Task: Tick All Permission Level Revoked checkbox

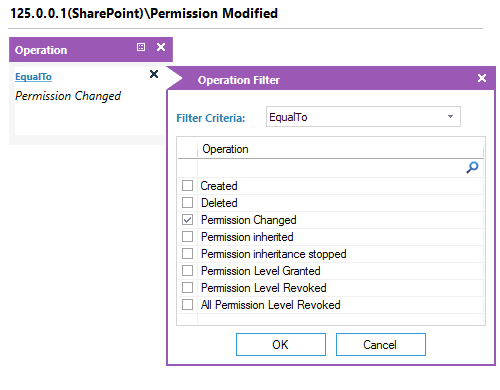Action: tap(187, 304)
